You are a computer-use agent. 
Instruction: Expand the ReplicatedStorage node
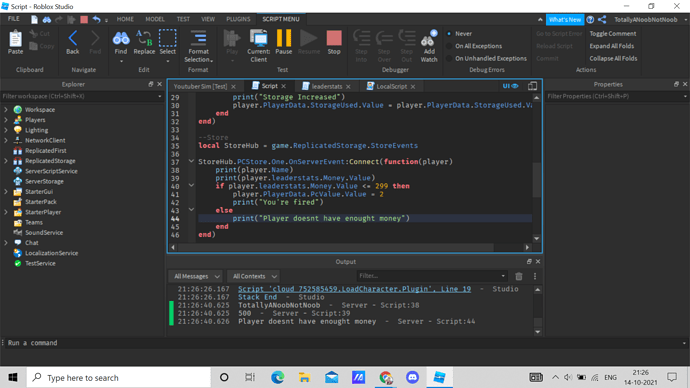pyautogui.click(x=6, y=161)
